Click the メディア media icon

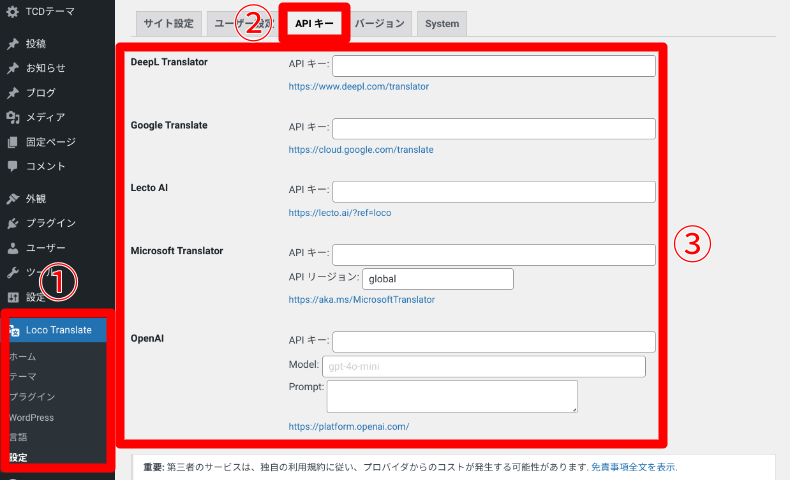13,117
